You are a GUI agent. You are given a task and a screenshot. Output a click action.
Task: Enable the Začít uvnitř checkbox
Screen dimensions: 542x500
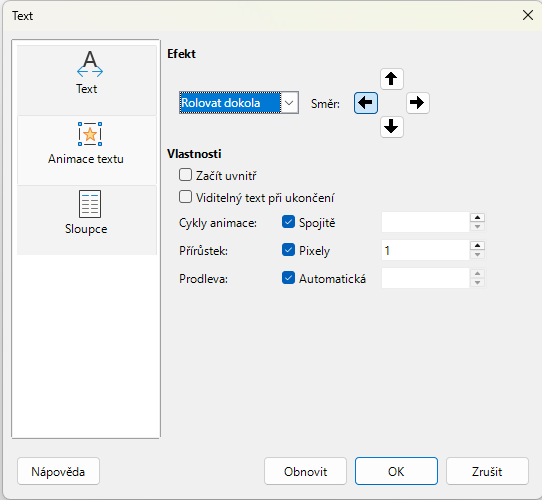click(185, 175)
